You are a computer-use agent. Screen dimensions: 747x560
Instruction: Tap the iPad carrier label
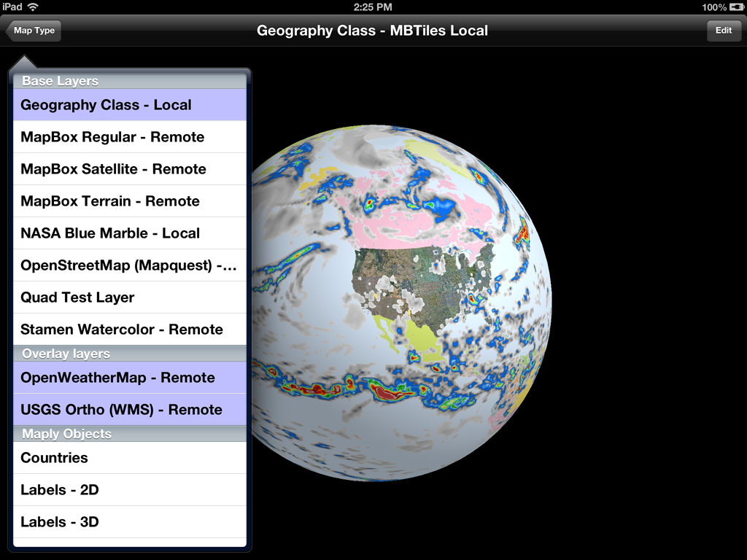[x=12, y=7]
